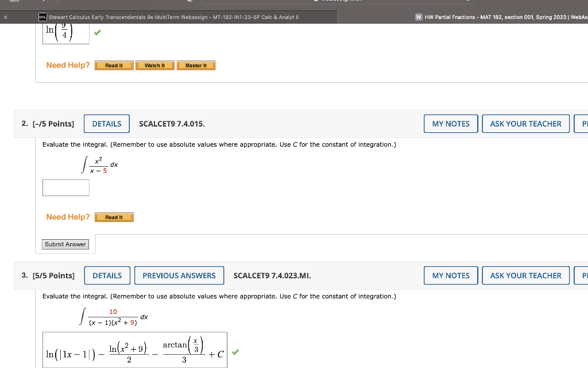Submit Answer for question 2
The image size is (588, 368).
coord(65,244)
